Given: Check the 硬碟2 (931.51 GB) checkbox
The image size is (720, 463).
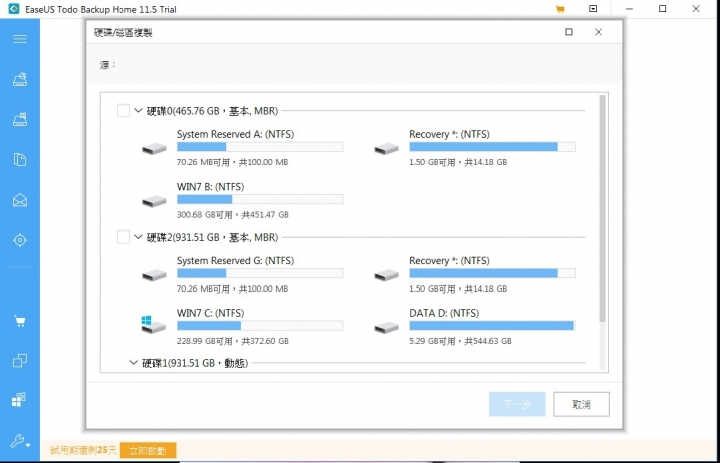Looking at the screenshot, I should [x=123, y=237].
